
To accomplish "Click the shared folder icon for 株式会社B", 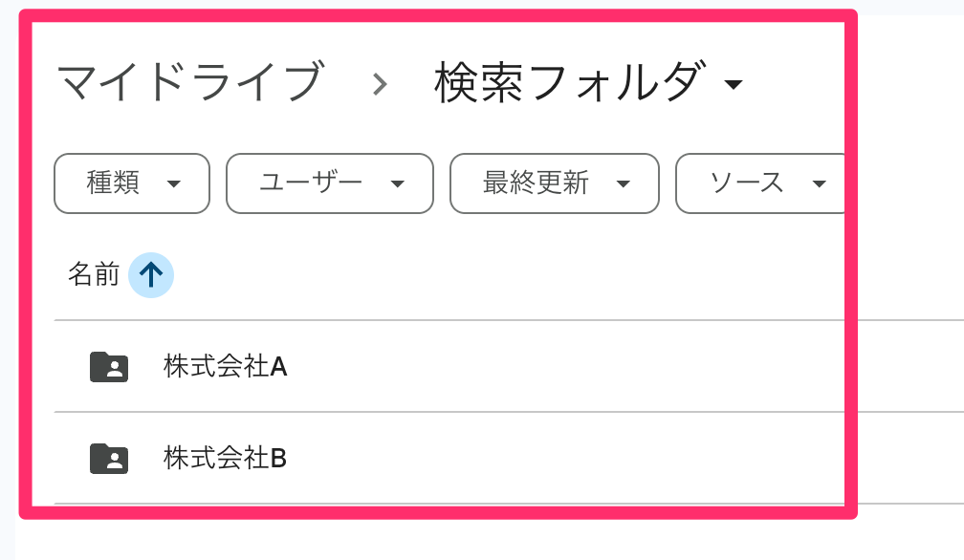I will pyautogui.click(x=109, y=459).
